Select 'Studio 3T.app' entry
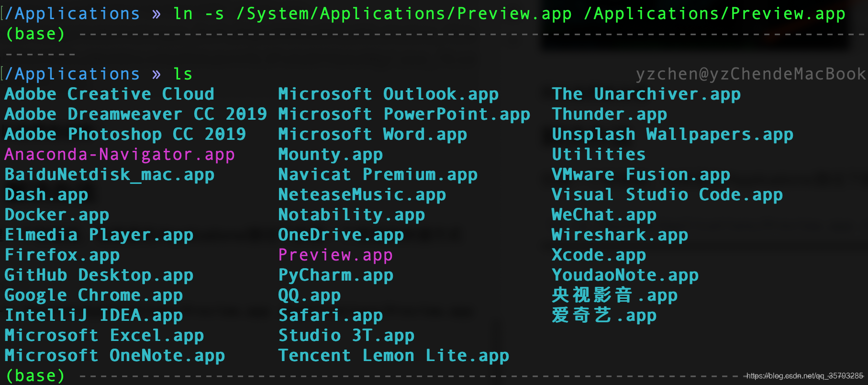 pos(346,336)
